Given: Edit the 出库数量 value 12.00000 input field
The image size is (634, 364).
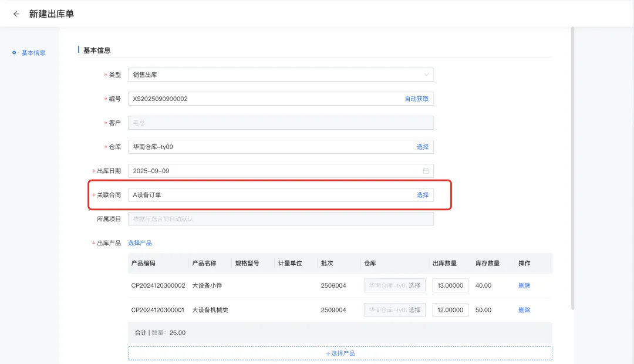Looking at the screenshot, I should (450, 309).
